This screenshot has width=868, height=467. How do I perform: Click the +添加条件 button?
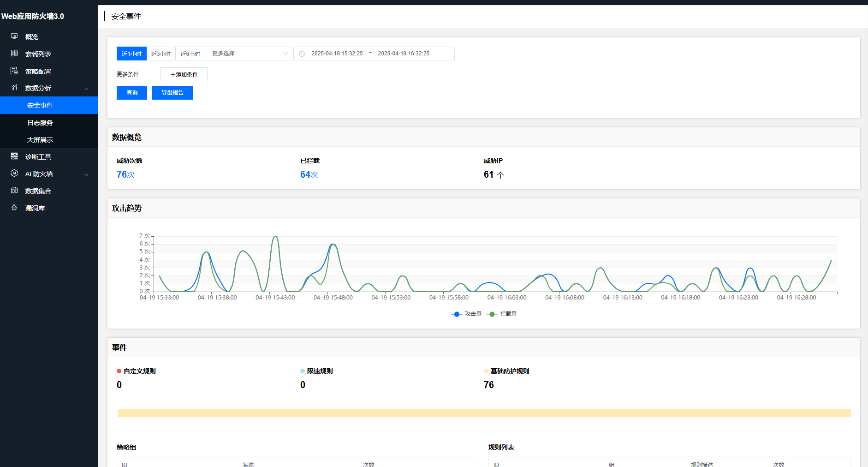click(x=184, y=74)
